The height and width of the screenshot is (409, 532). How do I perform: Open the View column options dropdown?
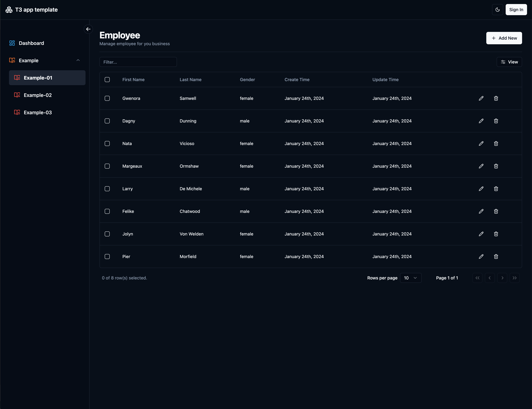pos(509,62)
